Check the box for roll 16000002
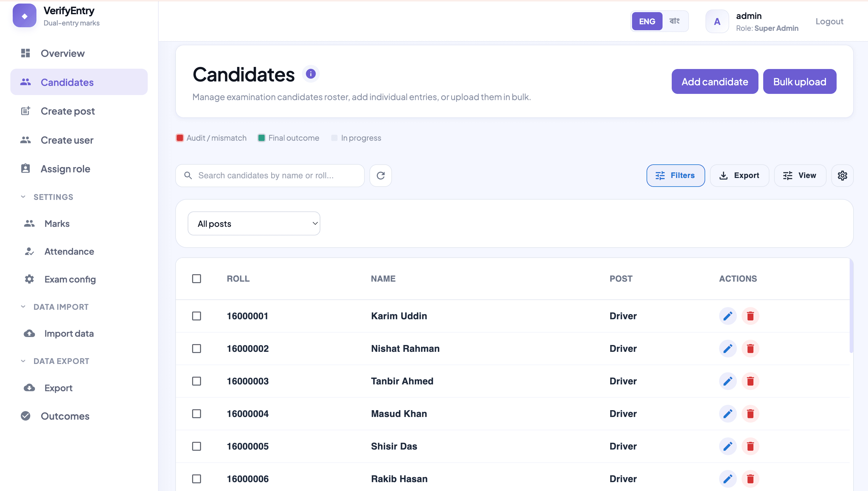This screenshot has width=868, height=491. [x=197, y=348]
